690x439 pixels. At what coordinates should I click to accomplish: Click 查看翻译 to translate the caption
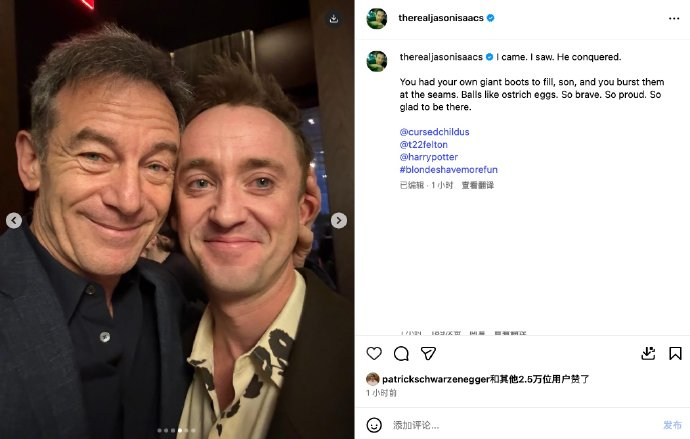tap(477, 185)
